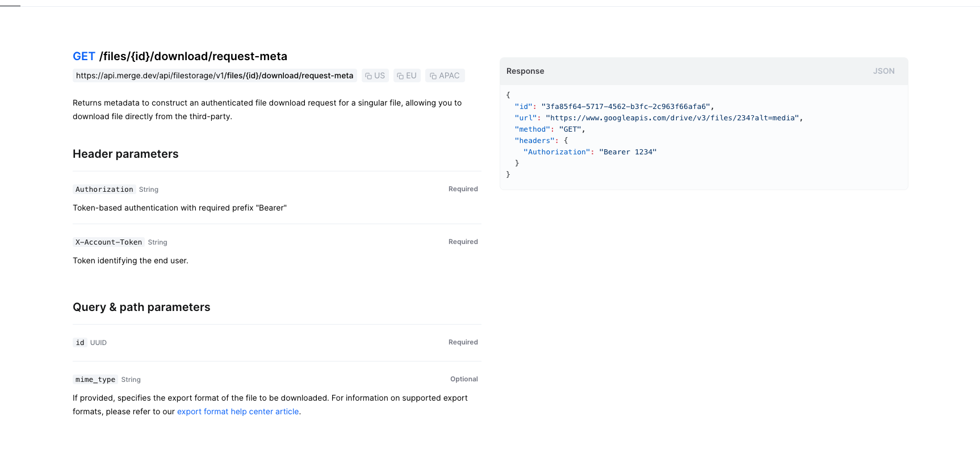The width and height of the screenshot is (980, 475).
Task: Select the JSON label in Response panel
Action: [883, 71]
